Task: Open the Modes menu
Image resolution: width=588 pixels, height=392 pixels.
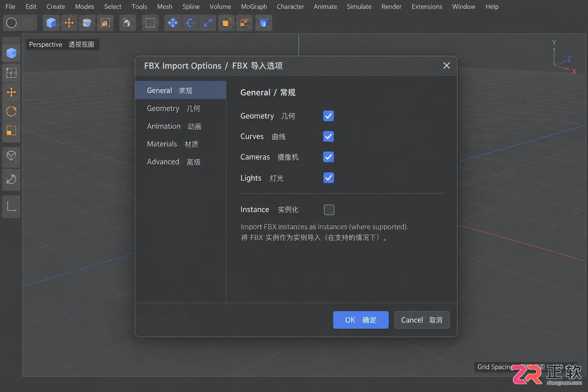Action: (x=85, y=7)
